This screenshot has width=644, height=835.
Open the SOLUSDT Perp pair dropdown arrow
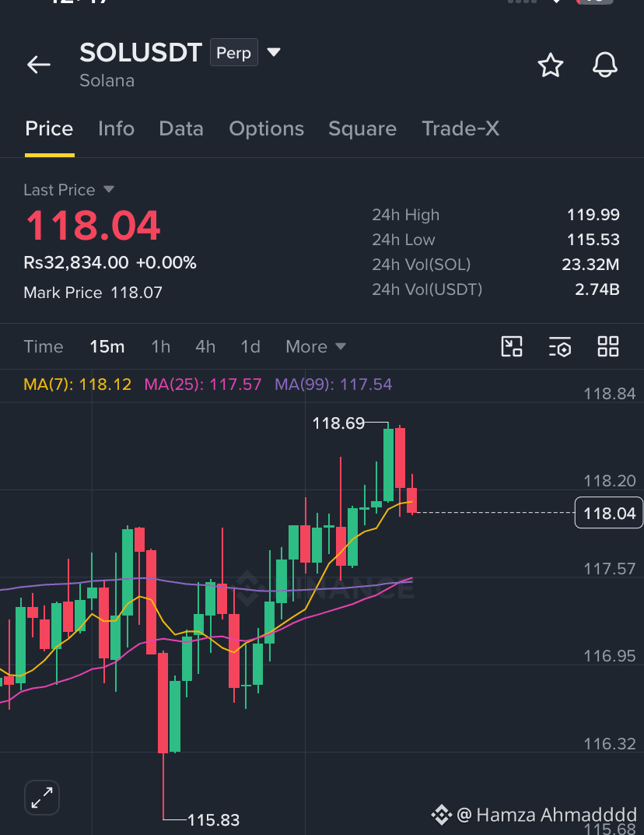click(x=274, y=52)
